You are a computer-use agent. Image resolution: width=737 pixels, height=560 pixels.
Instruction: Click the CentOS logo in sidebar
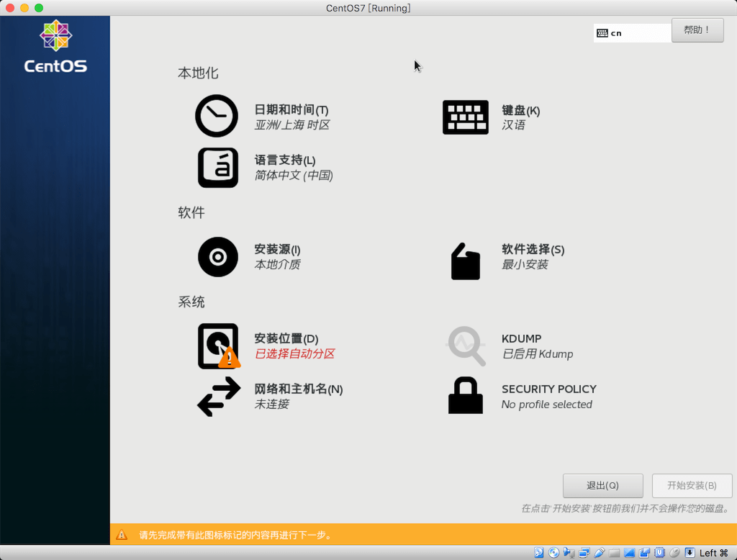55,47
